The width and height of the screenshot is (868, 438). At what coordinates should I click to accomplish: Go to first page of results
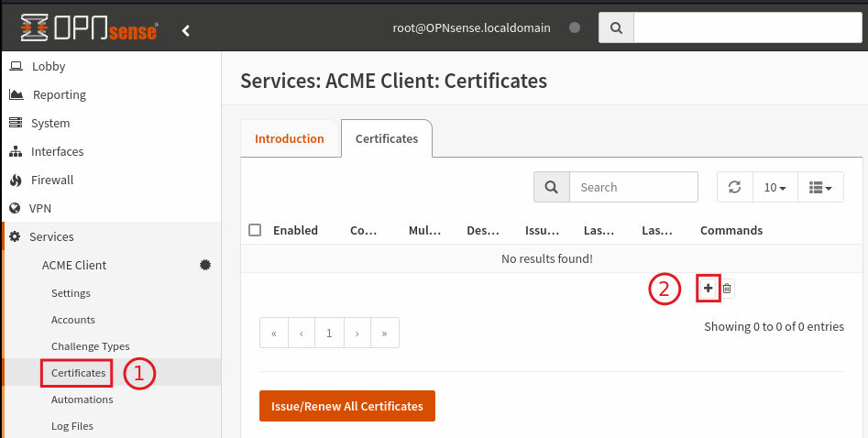pos(274,333)
